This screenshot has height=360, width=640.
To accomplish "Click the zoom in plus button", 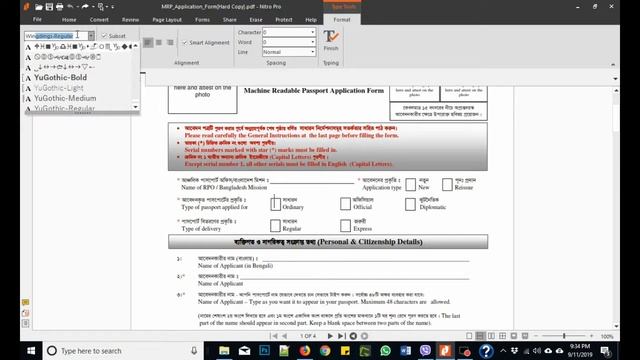I will (x=591, y=336).
